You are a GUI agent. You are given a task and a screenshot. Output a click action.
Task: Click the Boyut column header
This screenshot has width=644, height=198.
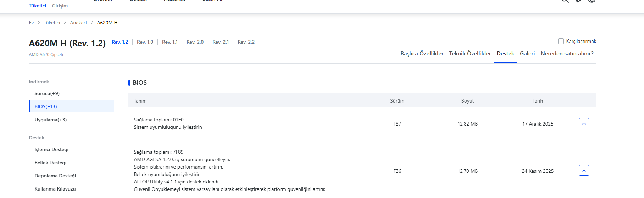coord(467,101)
